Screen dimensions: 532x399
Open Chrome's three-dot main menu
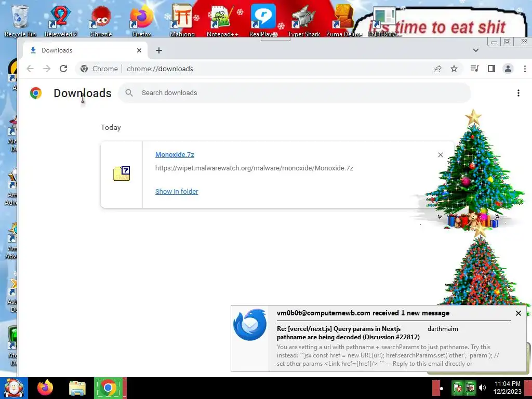(525, 69)
